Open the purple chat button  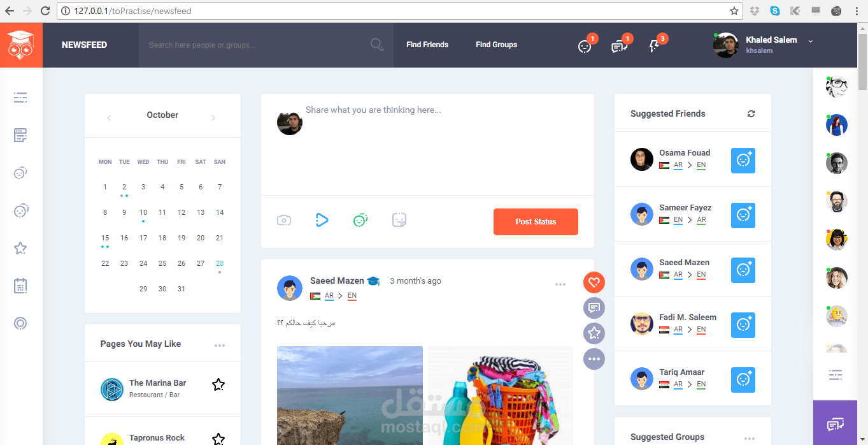[835, 423]
